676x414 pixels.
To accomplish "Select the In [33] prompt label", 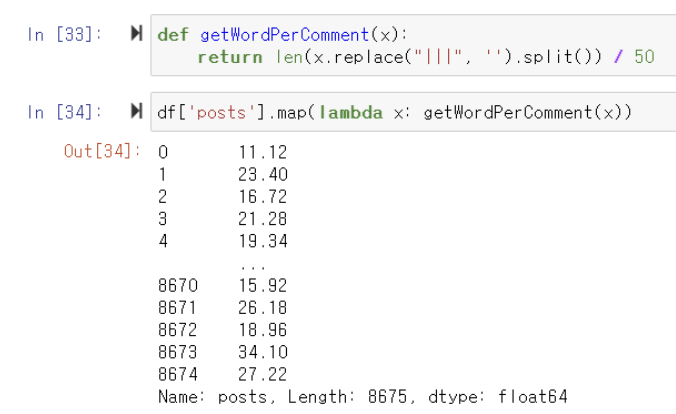I will tap(64, 34).
